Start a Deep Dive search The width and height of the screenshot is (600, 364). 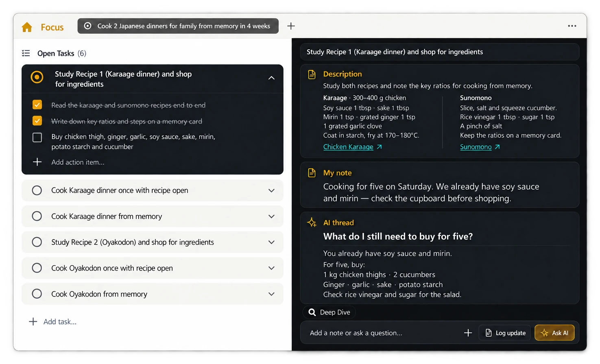[x=329, y=312]
